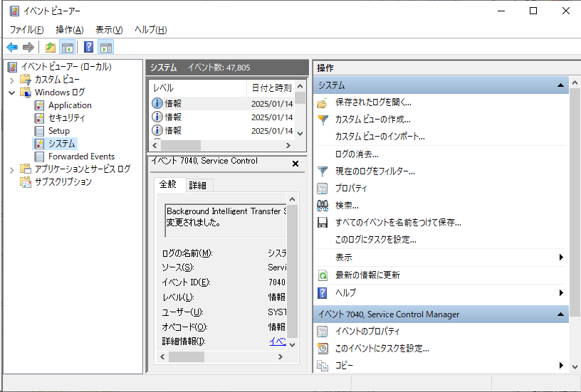Viewport: 581px width, 392px height.
Task: Click the back arrow in the toolbar
Action: point(12,48)
